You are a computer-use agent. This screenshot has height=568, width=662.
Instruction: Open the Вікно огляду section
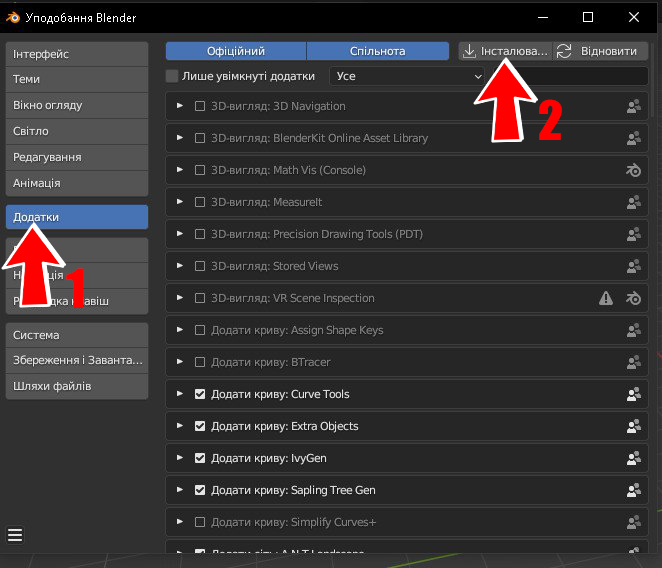[77, 105]
